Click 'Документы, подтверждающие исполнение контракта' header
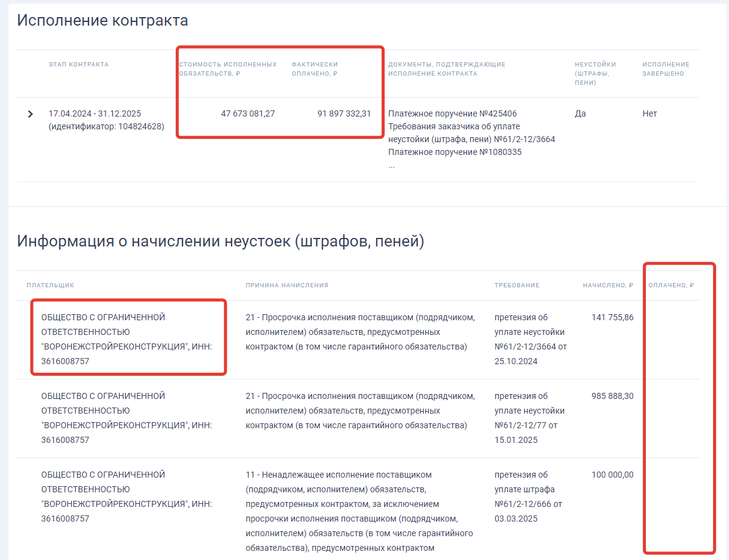Image resolution: width=729 pixels, height=560 pixels. pyautogui.click(x=447, y=69)
